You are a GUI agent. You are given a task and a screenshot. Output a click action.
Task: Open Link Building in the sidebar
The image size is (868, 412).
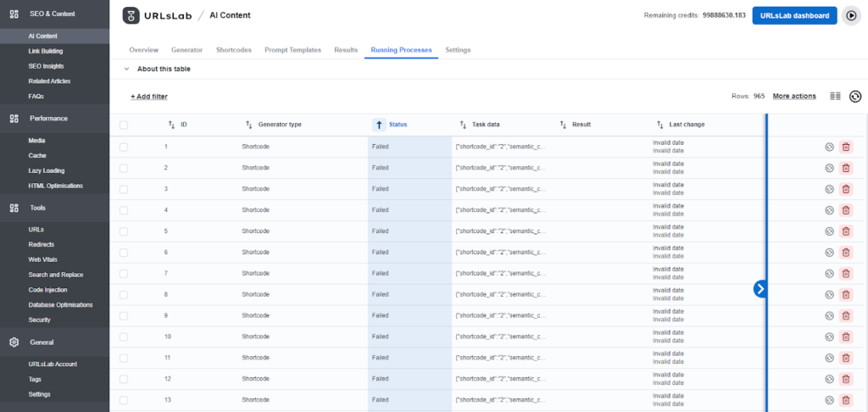click(x=46, y=51)
